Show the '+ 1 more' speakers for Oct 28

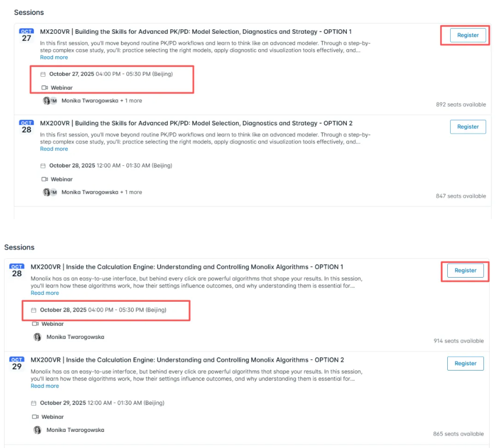(x=131, y=192)
